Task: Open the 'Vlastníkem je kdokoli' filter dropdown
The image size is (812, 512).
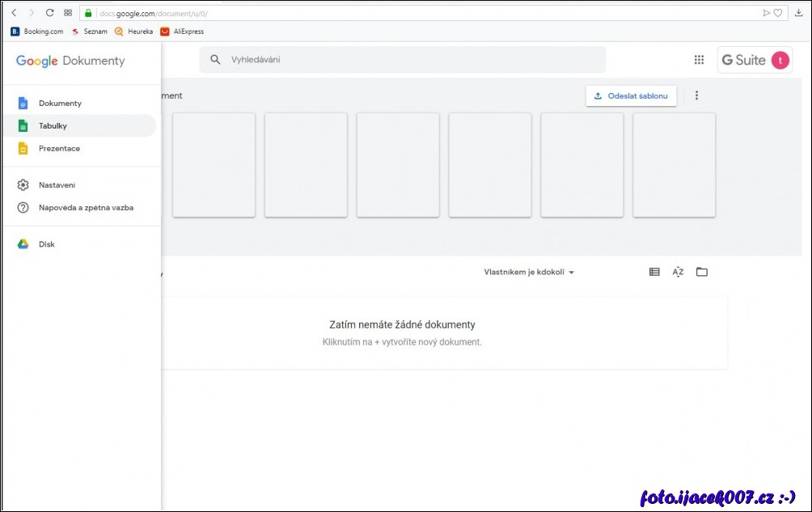Action: (x=529, y=272)
